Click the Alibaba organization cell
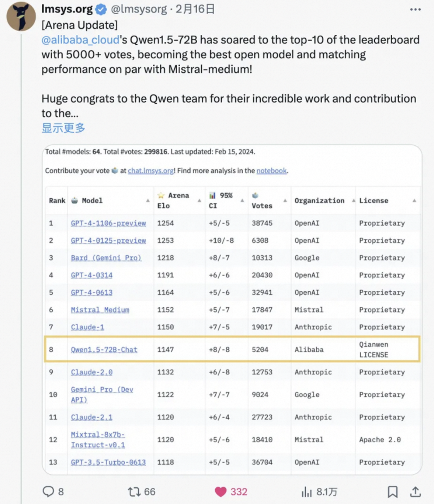 (309, 350)
